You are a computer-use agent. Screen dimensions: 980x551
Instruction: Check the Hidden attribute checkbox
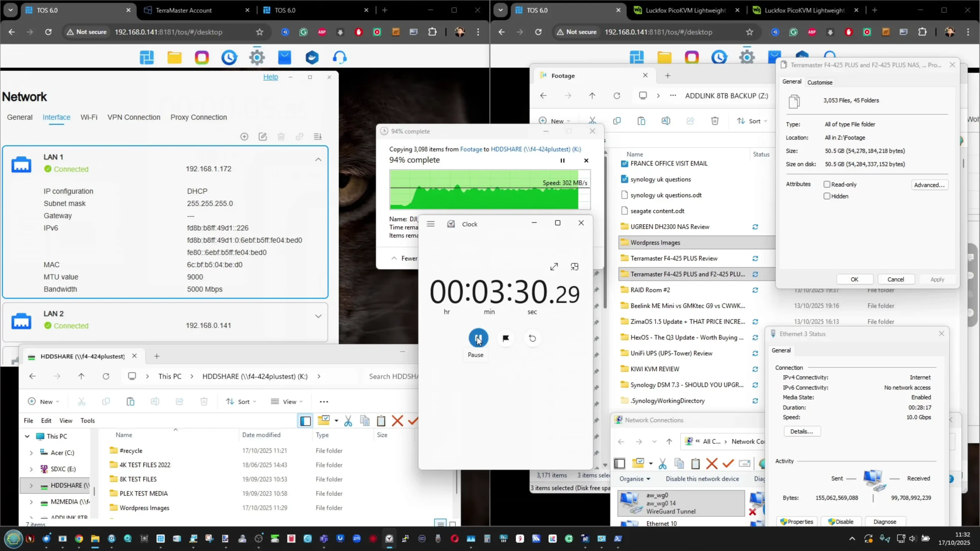coord(827,196)
